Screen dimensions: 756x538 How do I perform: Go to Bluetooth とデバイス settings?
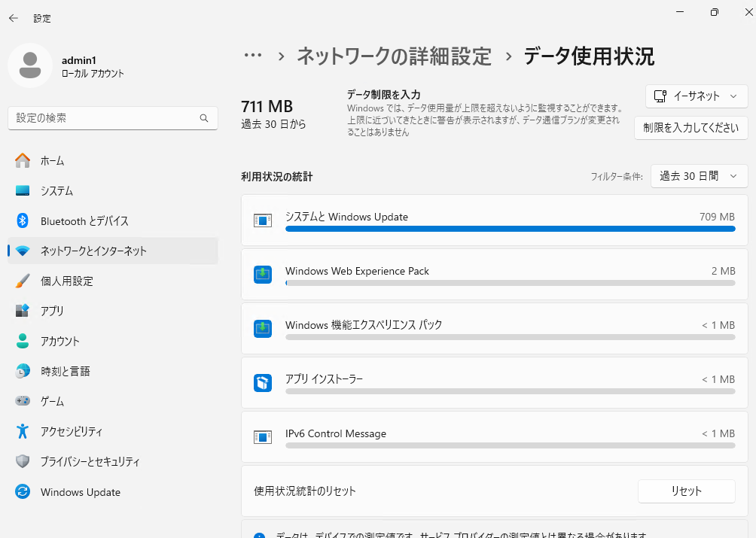click(x=113, y=220)
